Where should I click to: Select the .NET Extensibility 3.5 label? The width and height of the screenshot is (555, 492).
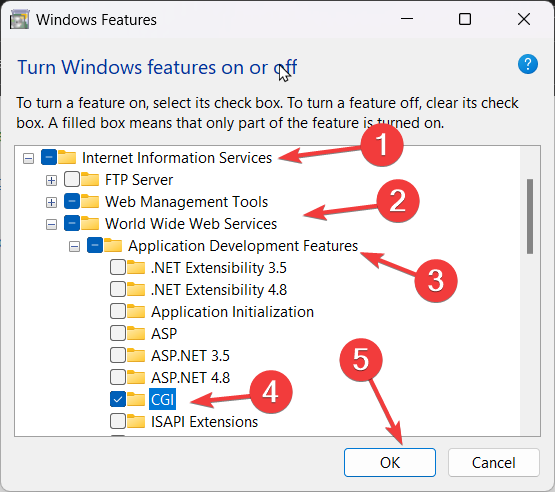point(219,268)
